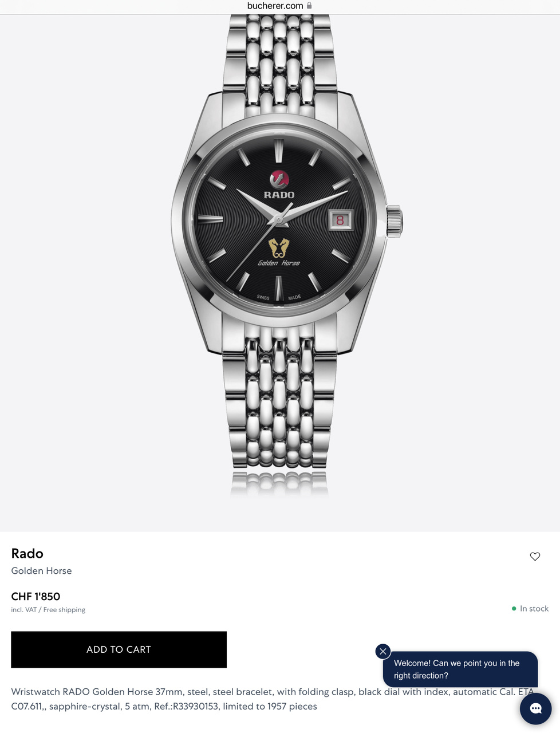Click the ADD TO CART button

tap(119, 649)
